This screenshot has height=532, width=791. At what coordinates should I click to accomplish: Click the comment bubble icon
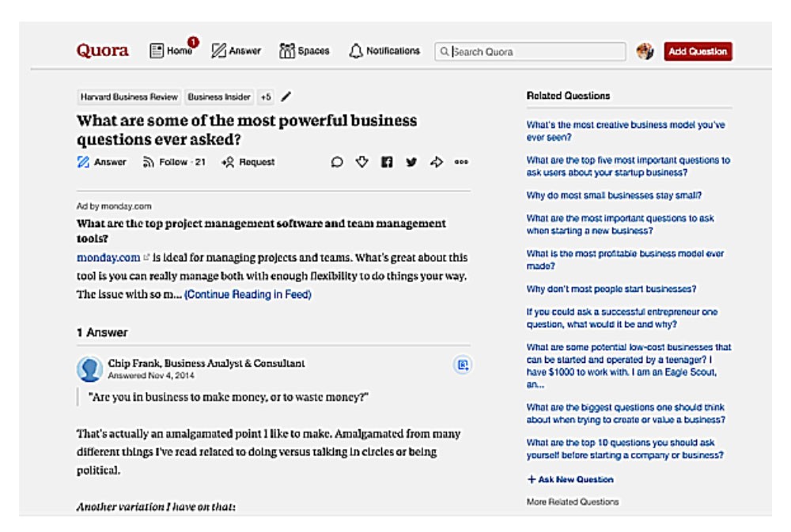(337, 162)
